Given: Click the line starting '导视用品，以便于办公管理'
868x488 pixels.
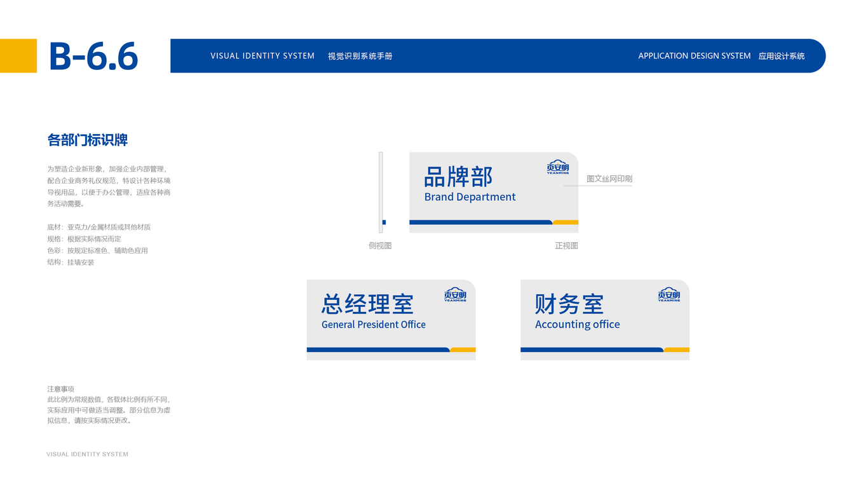Looking at the screenshot, I should coord(109,192).
